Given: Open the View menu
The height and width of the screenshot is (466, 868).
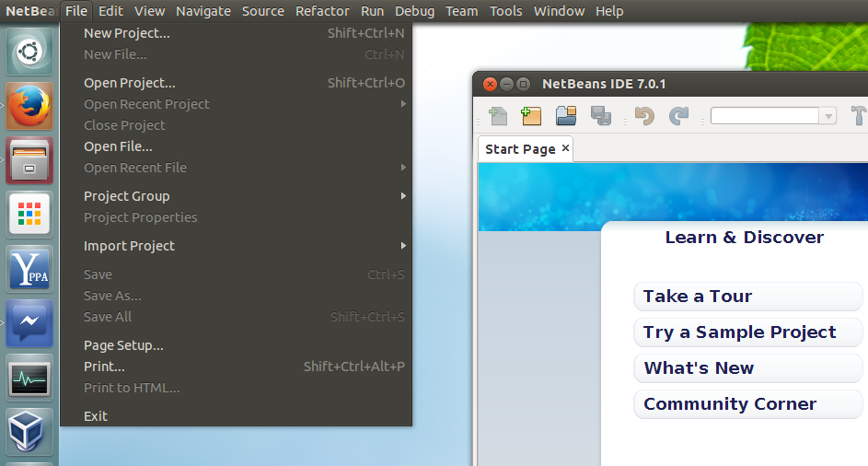Looking at the screenshot, I should (149, 11).
